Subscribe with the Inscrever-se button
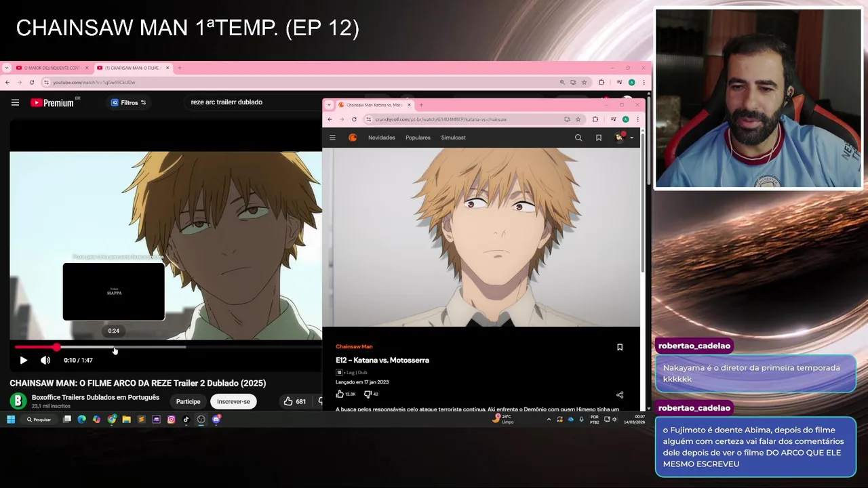 233,401
